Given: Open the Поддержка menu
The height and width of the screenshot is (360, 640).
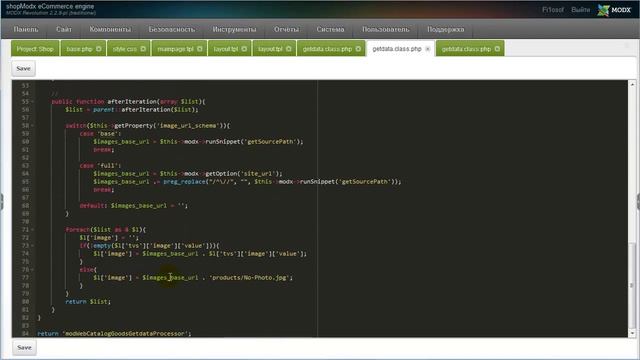Looking at the screenshot, I should (x=446, y=29).
